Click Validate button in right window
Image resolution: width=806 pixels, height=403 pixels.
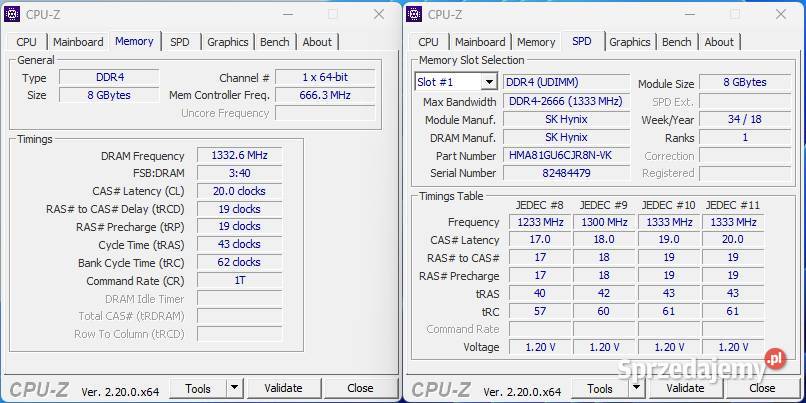685,388
